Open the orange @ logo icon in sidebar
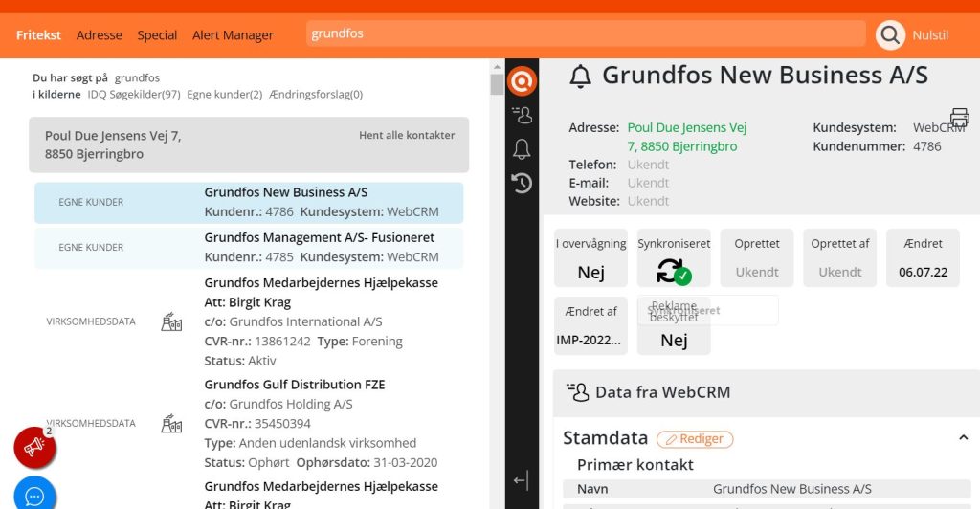 coord(522,81)
